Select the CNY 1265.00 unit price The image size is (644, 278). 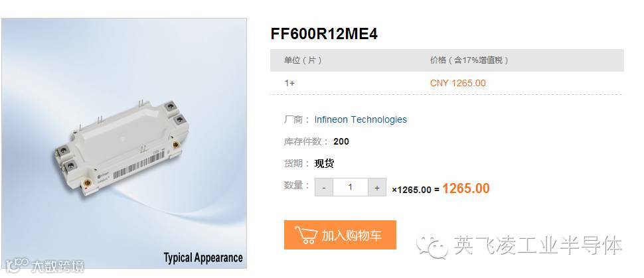click(457, 83)
